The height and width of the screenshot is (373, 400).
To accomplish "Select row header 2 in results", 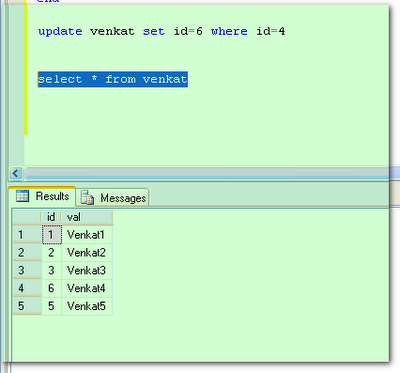I will click(27, 252).
